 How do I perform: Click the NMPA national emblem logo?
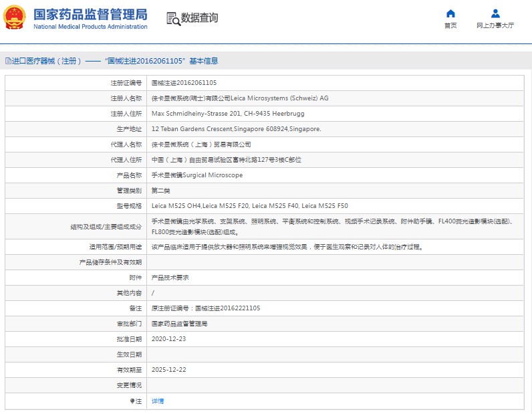tap(14, 17)
